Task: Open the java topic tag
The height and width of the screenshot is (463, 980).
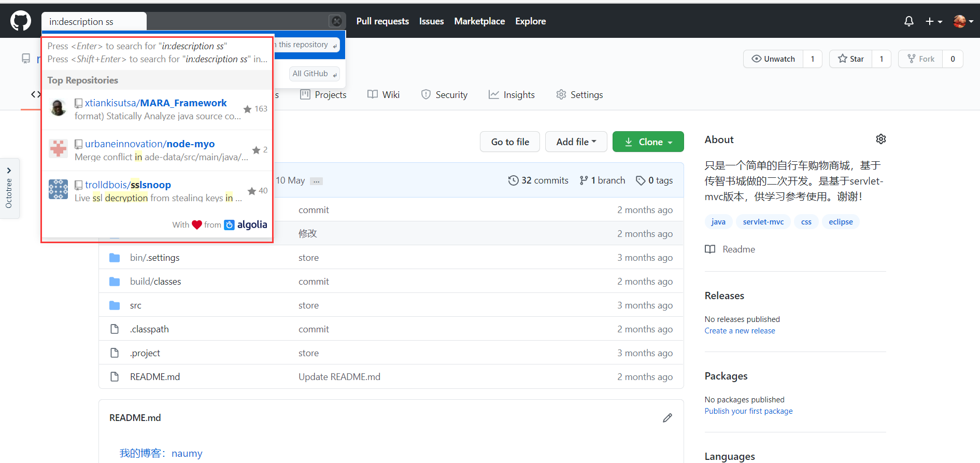Action: point(718,222)
